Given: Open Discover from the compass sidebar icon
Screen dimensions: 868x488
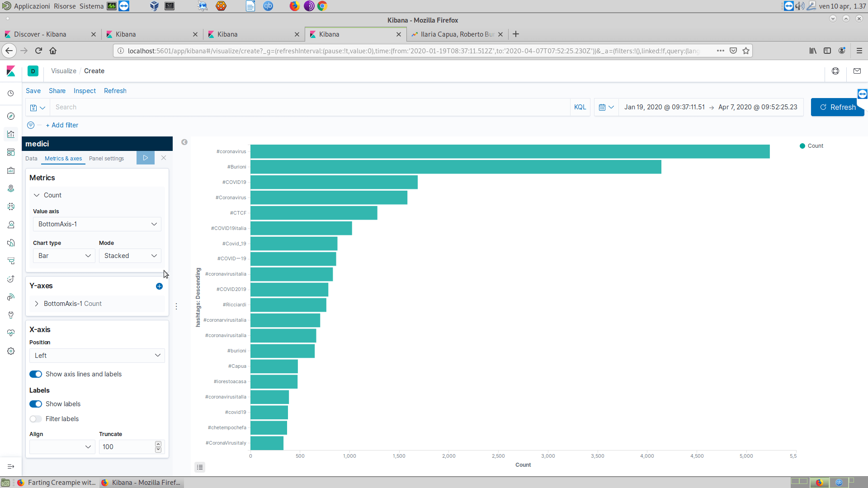Looking at the screenshot, I should (x=11, y=116).
